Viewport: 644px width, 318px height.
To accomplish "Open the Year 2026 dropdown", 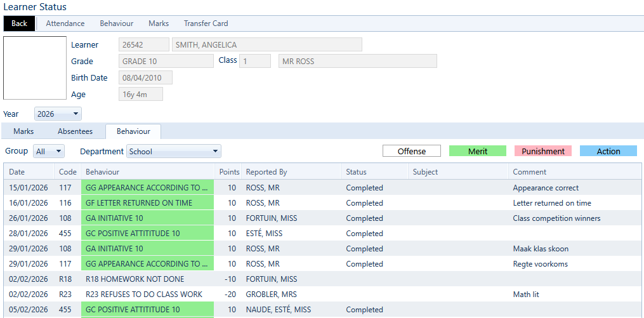I will 58,114.
